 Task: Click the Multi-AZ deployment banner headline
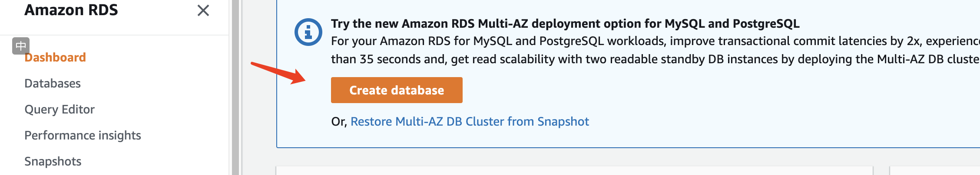(x=565, y=24)
